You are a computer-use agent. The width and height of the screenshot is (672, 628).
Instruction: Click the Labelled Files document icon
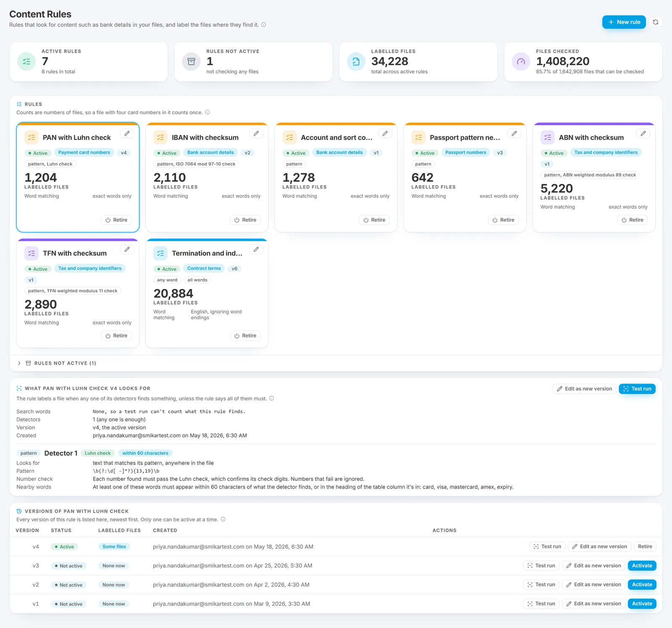point(356,62)
